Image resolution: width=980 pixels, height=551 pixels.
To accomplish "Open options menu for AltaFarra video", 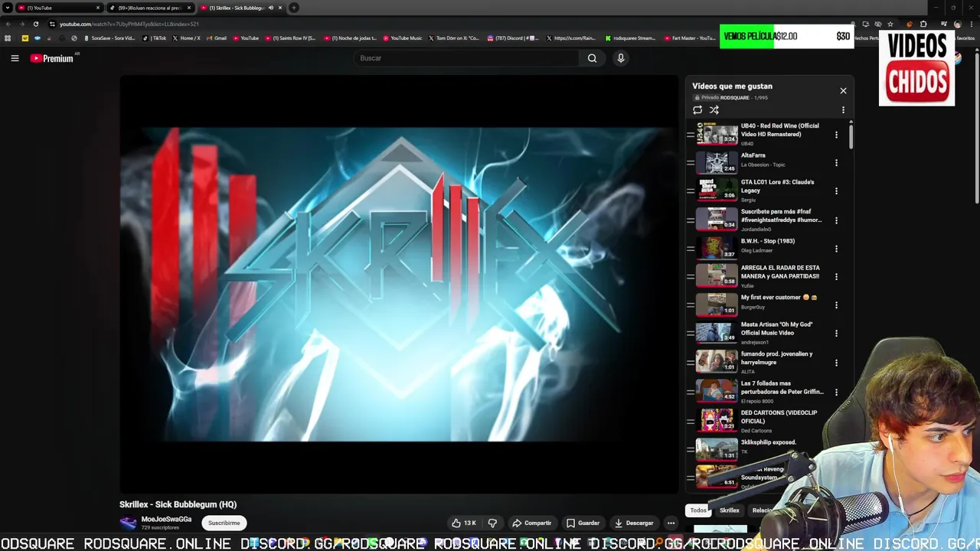I will [836, 163].
